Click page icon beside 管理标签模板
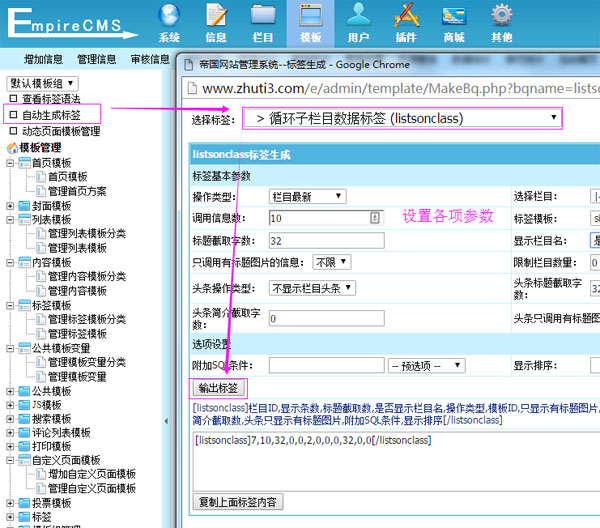 click(41, 333)
